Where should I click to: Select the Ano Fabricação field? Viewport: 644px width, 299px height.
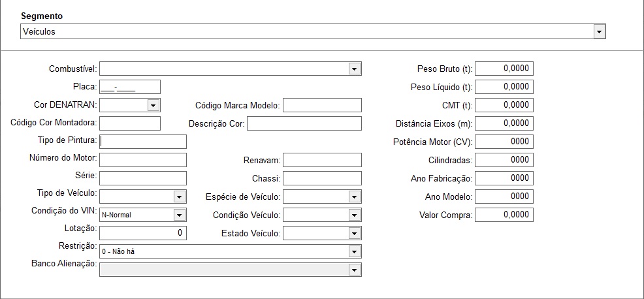pos(504,178)
